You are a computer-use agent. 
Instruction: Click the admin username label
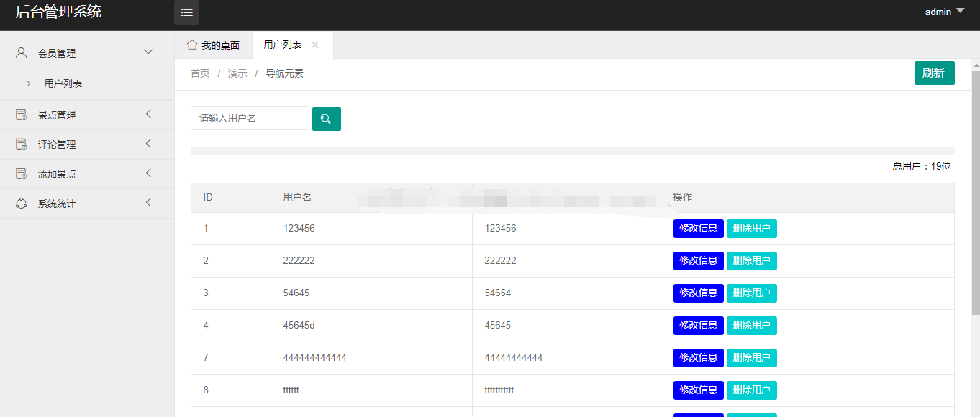click(x=938, y=12)
